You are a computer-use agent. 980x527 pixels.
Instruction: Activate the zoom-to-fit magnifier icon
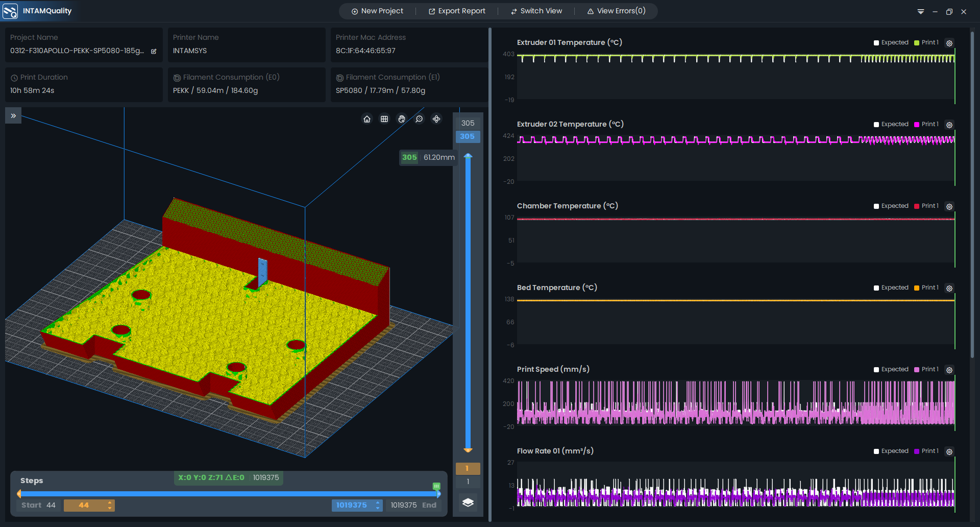coord(419,119)
